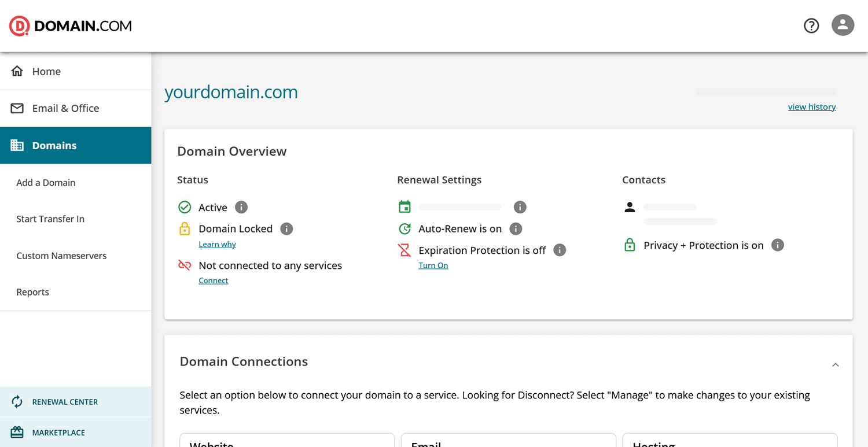Click the Domain.com logo
Screen dimensions: 868x447
click(71, 26)
